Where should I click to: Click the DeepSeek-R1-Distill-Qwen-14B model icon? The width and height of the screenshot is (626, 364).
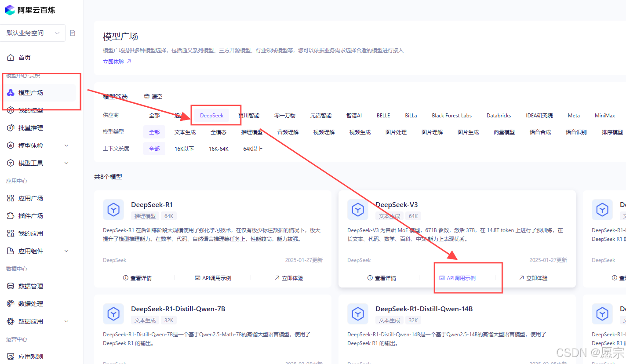coord(358,314)
